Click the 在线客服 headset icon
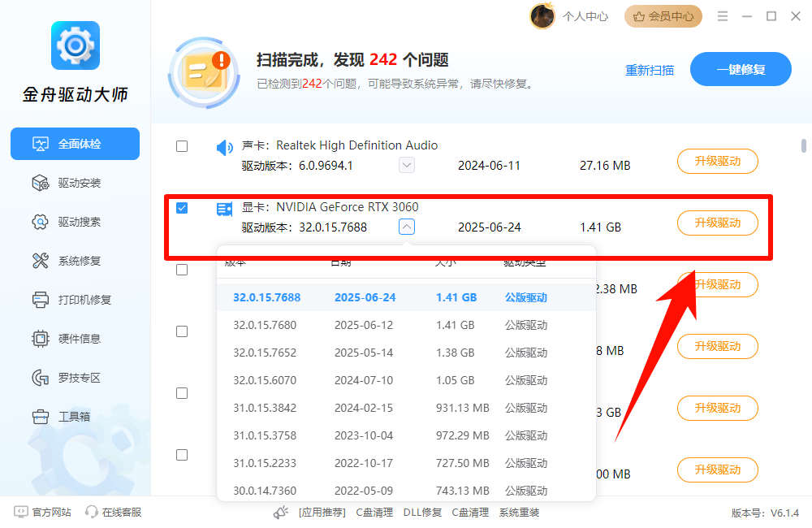 pyautogui.click(x=92, y=513)
